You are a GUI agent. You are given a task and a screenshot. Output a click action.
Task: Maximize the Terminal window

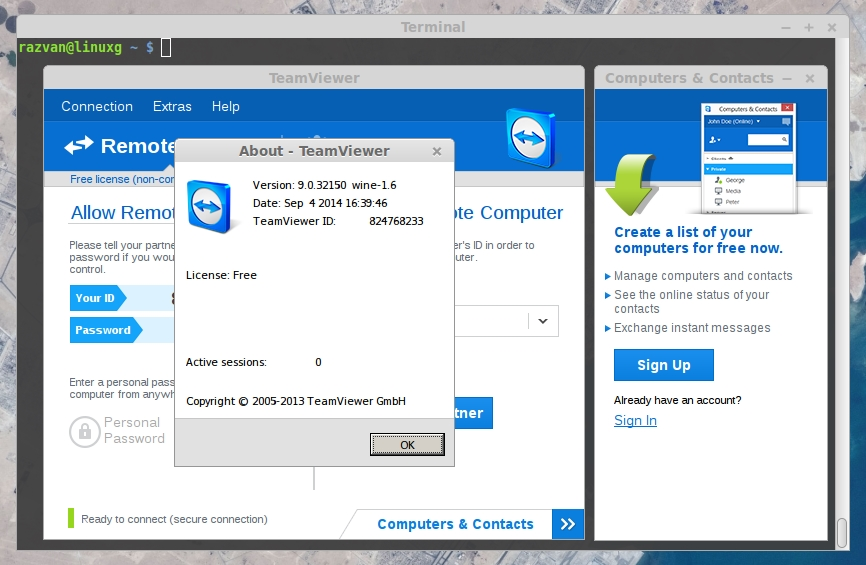pyautogui.click(x=809, y=28)
